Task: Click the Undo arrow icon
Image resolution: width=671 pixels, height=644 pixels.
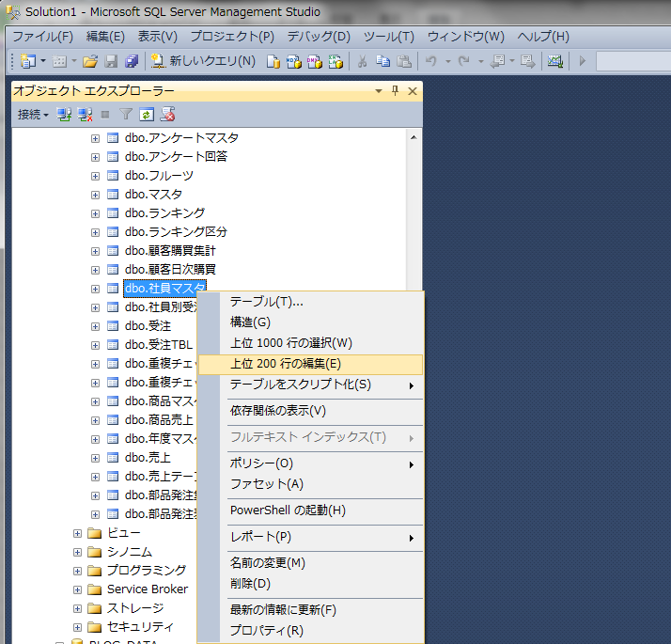Action: click(431, 61)
